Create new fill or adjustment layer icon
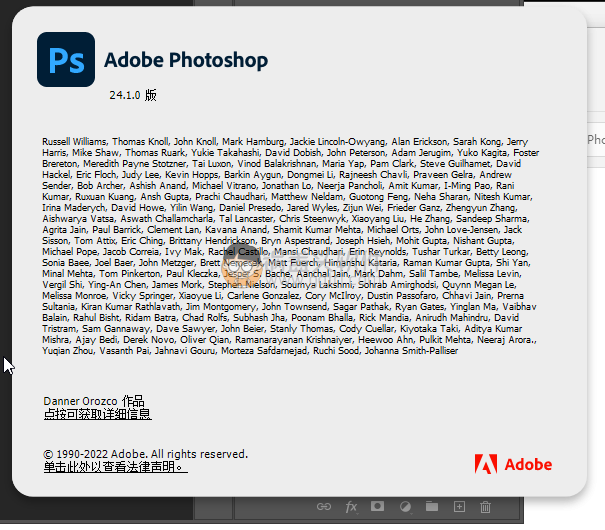 tap(405, 506)
